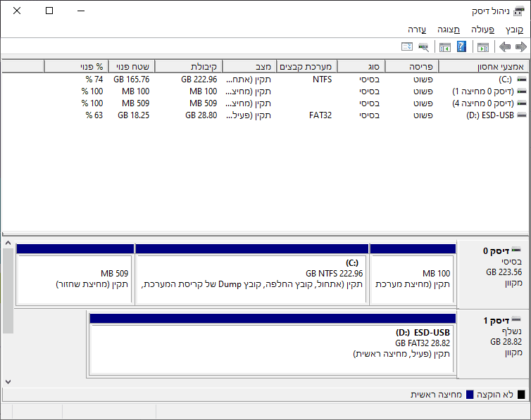Click the 28.82 GB size under דיסק 1
This screenshot has width=531, height=420.
506,342
